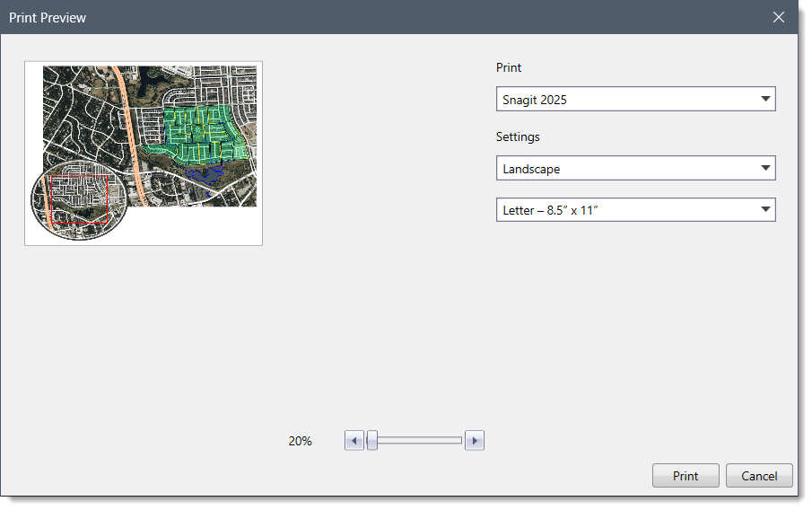Click the zoom slider left arrow
812x510 pixels.
pos(354,441)
